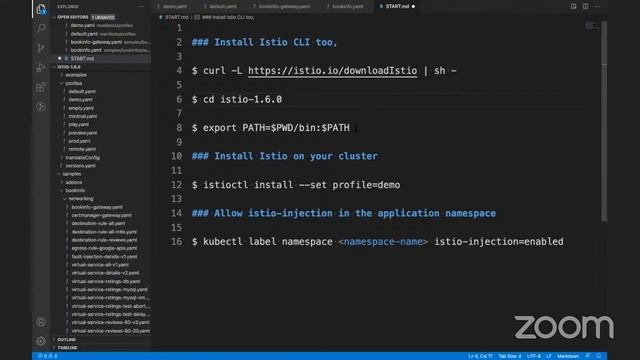
Task: Open the Explorer view in activity bar
Action: point(41,9)
